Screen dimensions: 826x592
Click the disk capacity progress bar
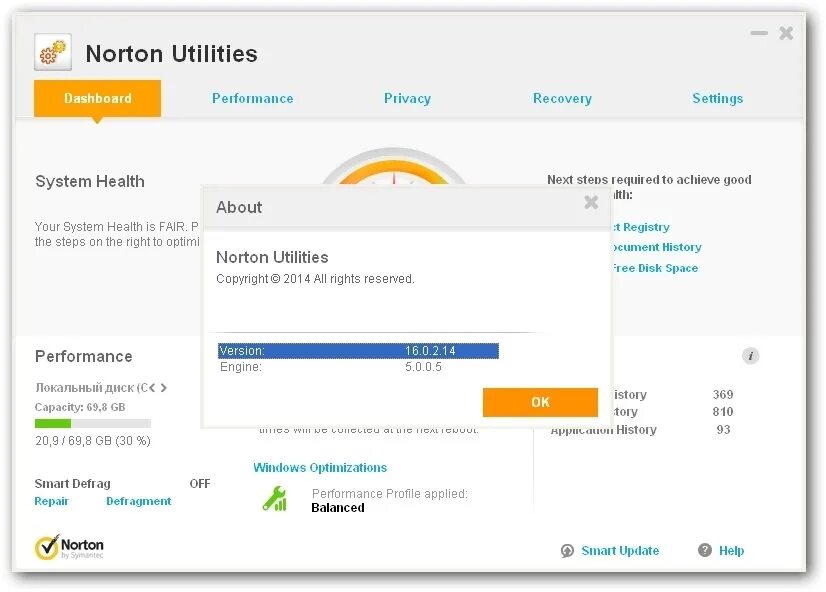pyautogui.click(x=92, y=423)
